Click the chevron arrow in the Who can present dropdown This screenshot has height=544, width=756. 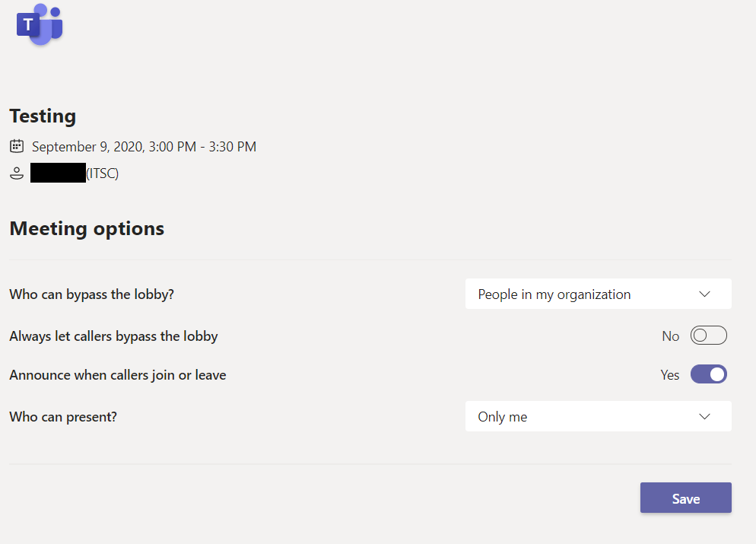[x=704, y=416]
